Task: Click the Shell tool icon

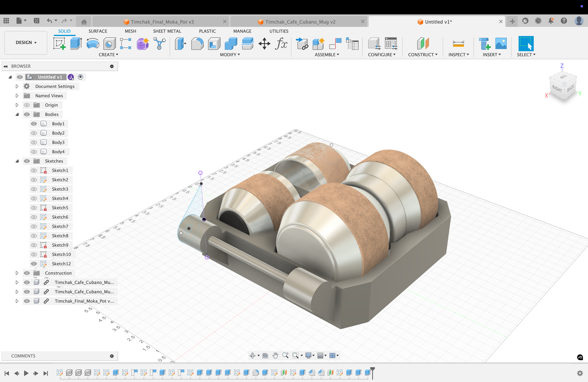Action: click(x=214, y=44)
